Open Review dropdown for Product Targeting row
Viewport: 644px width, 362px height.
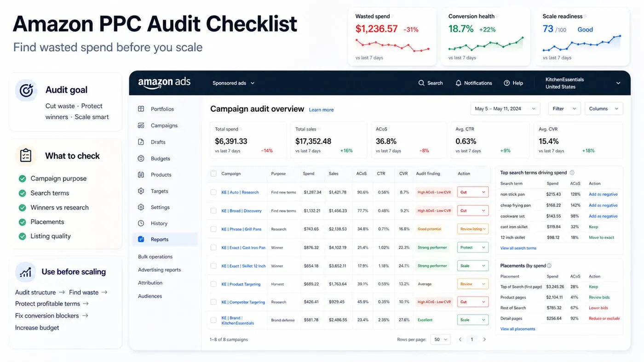tap(473, 284)
